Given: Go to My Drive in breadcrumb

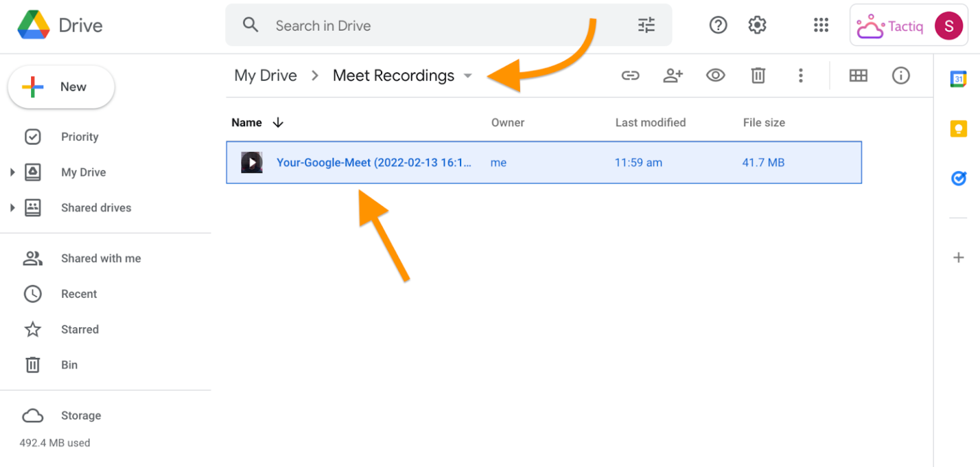Looking at the screenshot, I should [265, 76].
